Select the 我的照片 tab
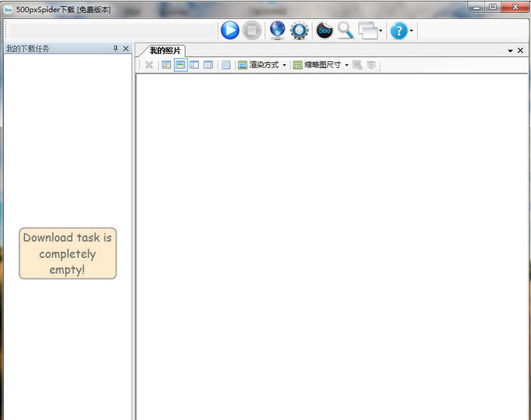Viewport: 531px width, 420px height. [164, 50]
